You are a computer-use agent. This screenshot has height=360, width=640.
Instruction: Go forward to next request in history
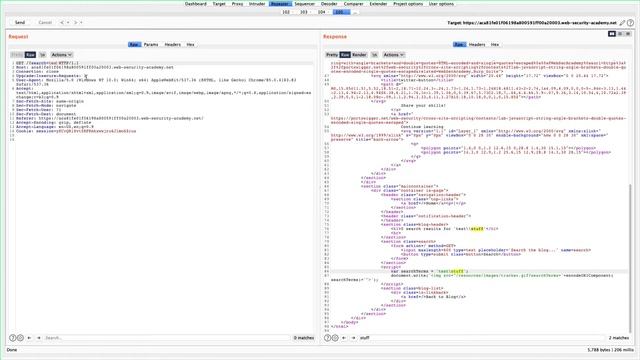(x=75, y=22)
